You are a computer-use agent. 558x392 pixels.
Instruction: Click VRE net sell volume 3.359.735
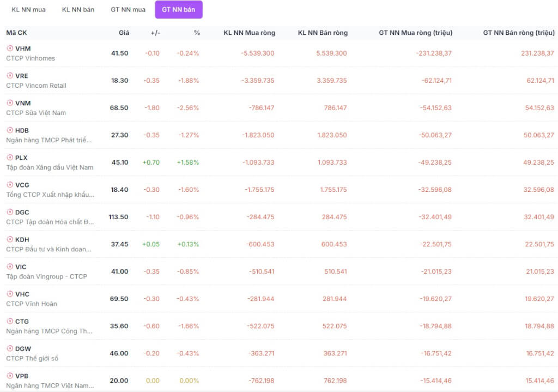click(x=332, y=81)
